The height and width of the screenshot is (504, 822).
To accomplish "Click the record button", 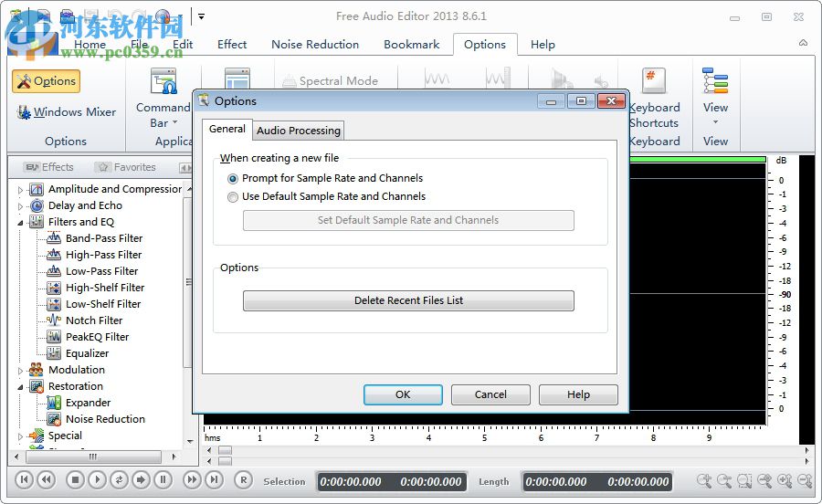I will pos(243,479).
